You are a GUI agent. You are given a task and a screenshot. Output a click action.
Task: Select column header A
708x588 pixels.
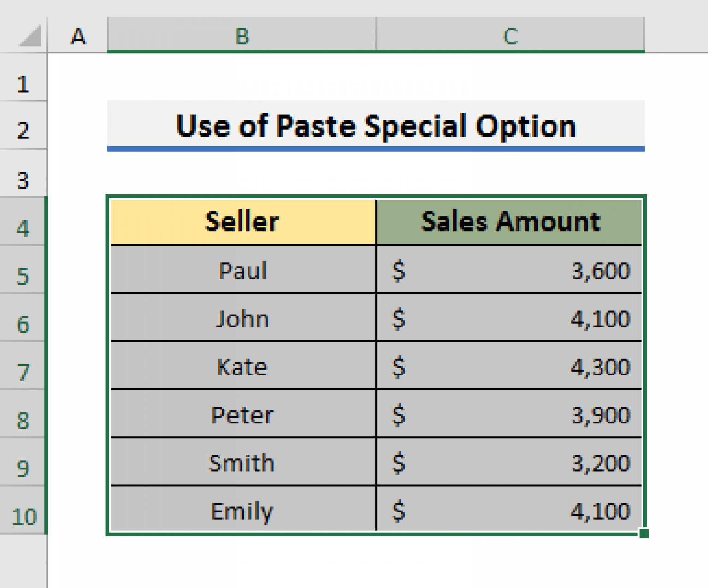(x=79, y=37)
